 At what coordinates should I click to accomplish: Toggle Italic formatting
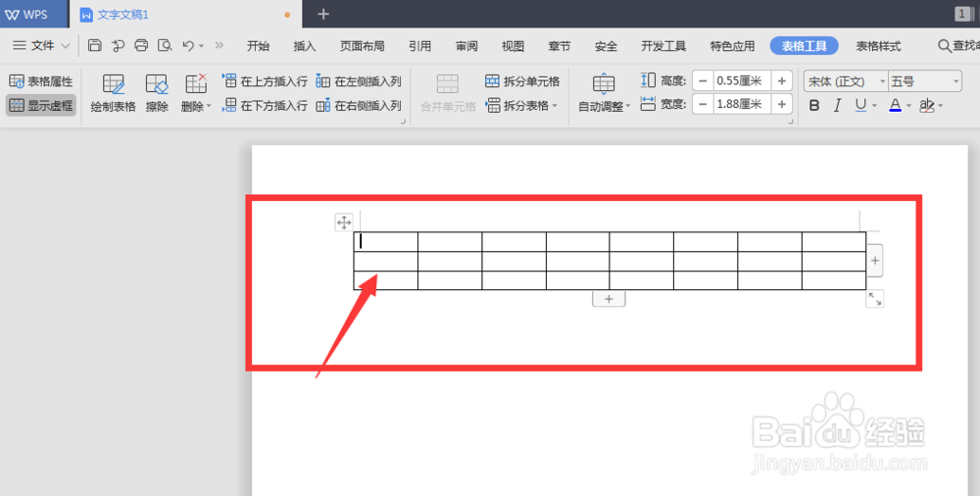[838, 105]
